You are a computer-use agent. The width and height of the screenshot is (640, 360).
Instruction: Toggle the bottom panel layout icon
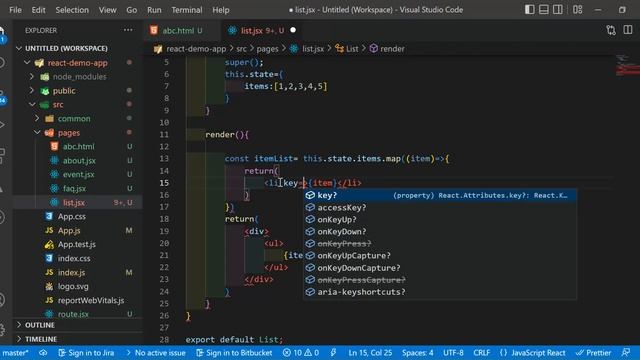[543, 9]
